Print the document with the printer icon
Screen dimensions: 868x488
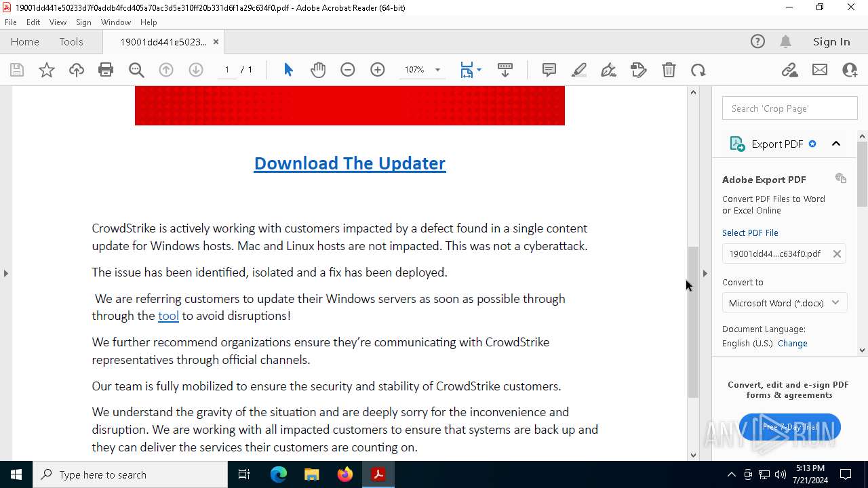(x=106, y=70)
